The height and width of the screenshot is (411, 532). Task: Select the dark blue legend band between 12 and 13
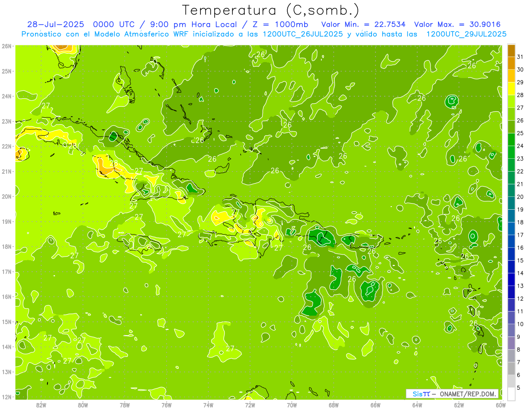[511, 293]
